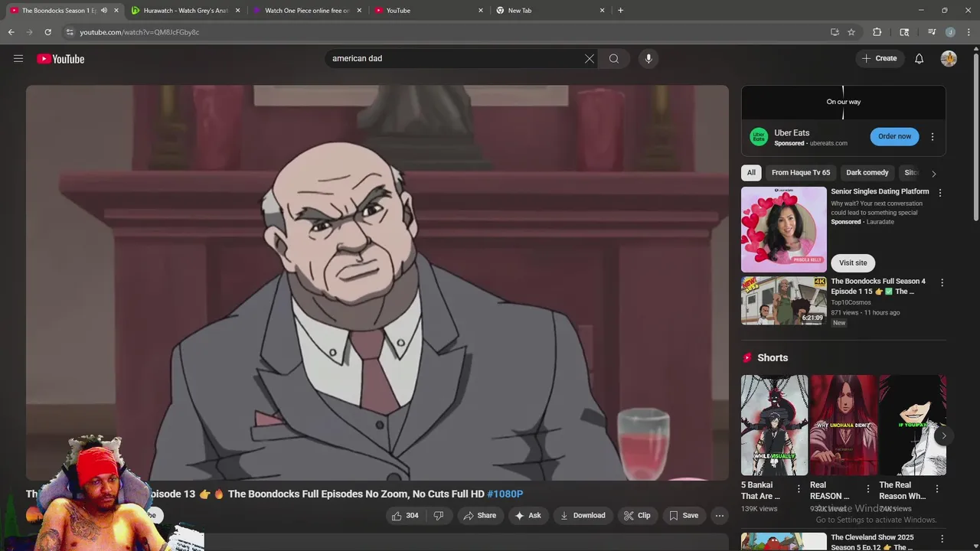980x551 pixels.
Task: Start voice search with microphone
Action: [x=648, y=59]
